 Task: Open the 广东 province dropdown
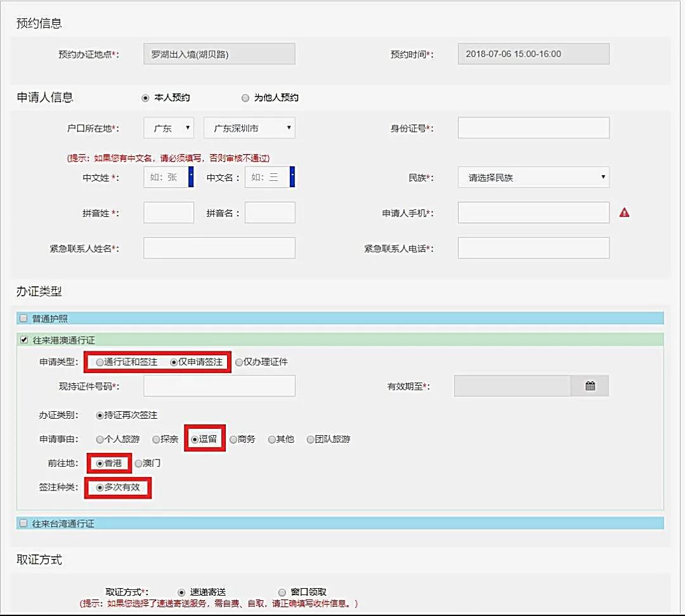pos(169,128)
